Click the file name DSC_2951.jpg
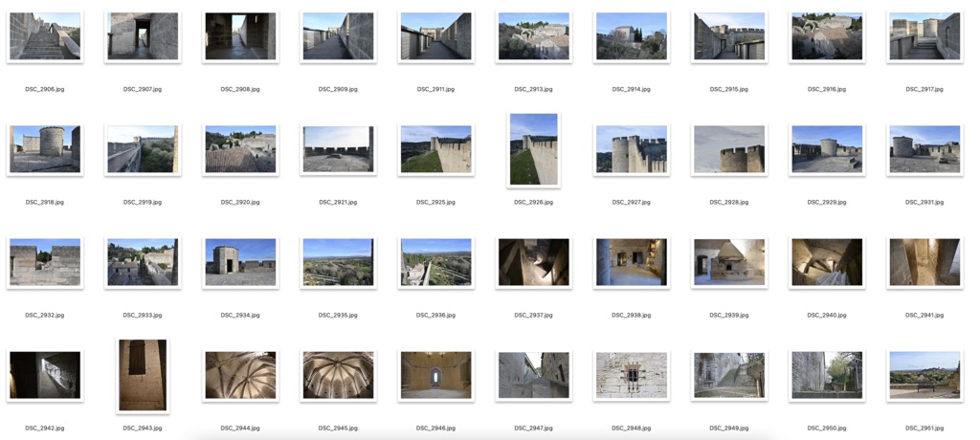Image resolution: width=980 pixels, height=440 pixels. [925, 429]
